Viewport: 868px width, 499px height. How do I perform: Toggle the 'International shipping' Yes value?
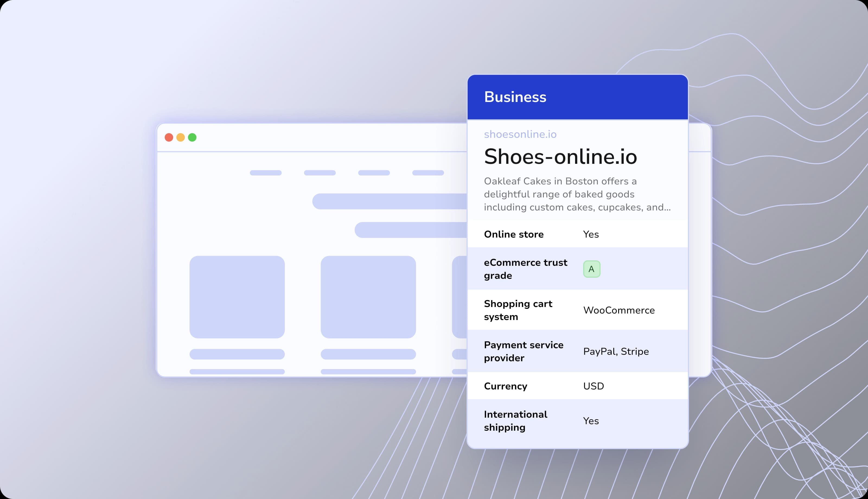click(591, 421)
